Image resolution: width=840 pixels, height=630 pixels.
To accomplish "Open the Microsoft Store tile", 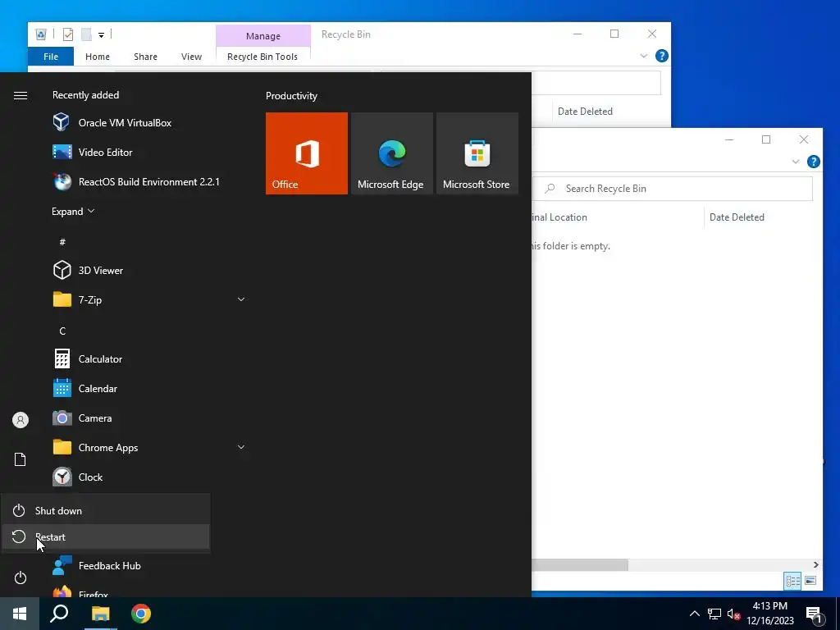I will [477, 153].
